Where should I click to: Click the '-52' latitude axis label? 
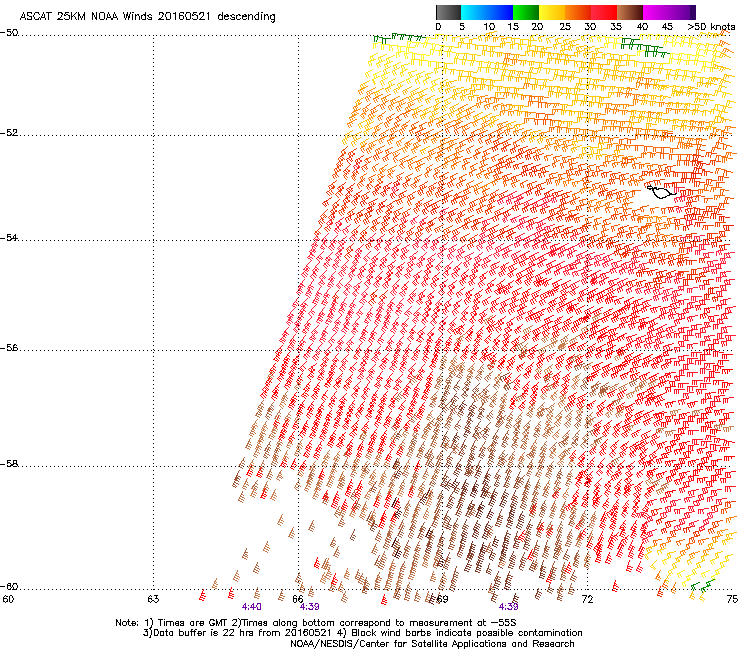pos(9,133)
